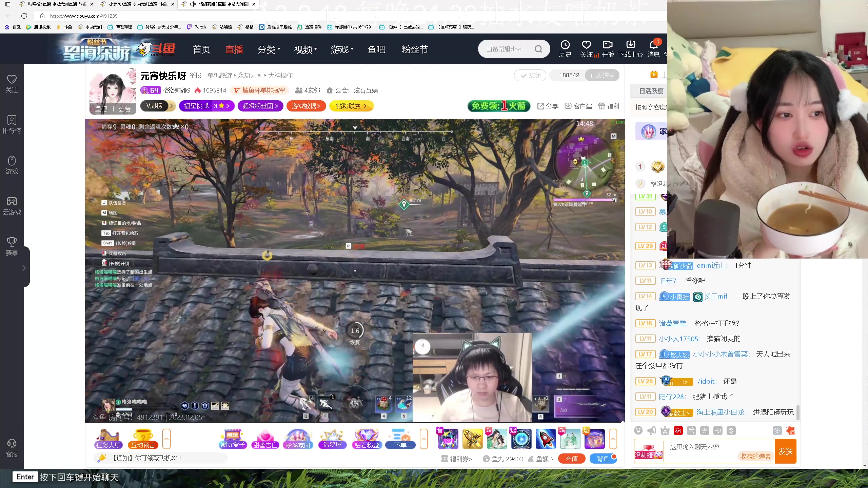Click the 直播 menu item in top navigation
Screen dimensions: 868x488
click(x=234, y=49)
